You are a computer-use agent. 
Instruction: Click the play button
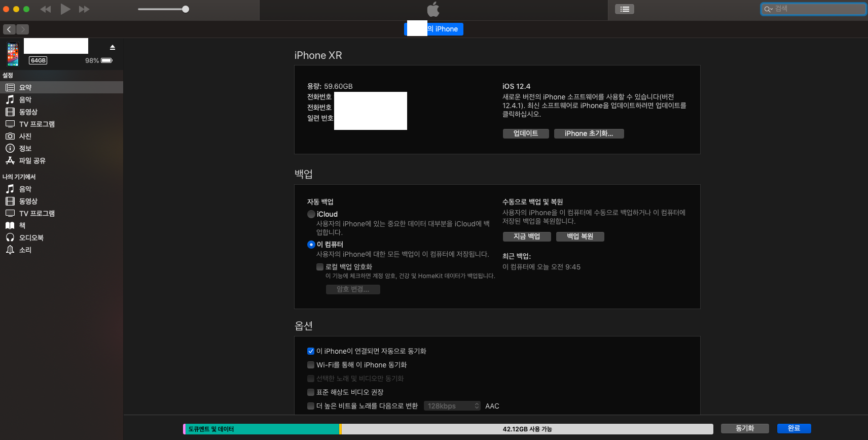(65, 9)
